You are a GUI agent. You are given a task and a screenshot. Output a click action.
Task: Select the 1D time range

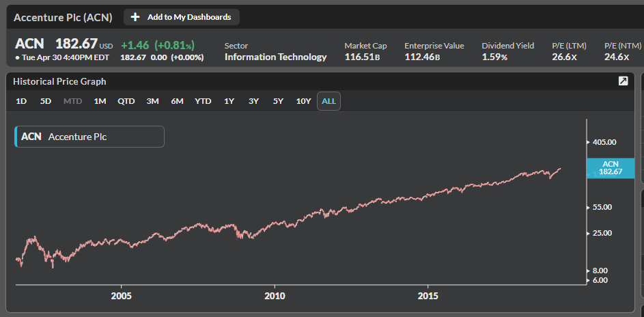pyautogui.click(x=21, y=101)
